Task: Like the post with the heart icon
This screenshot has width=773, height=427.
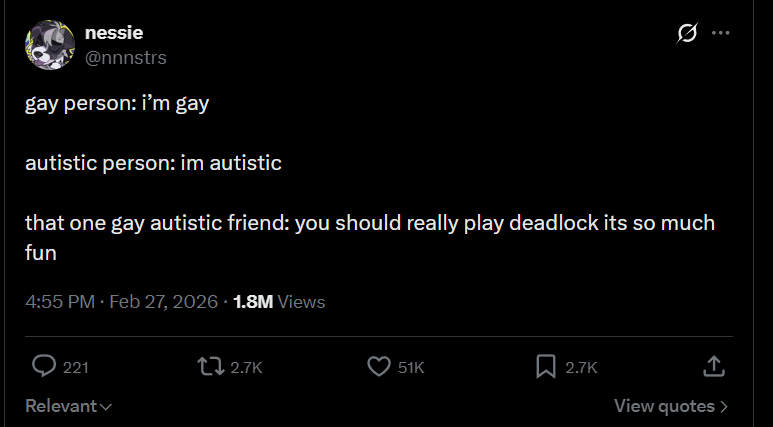Action: 379,367
